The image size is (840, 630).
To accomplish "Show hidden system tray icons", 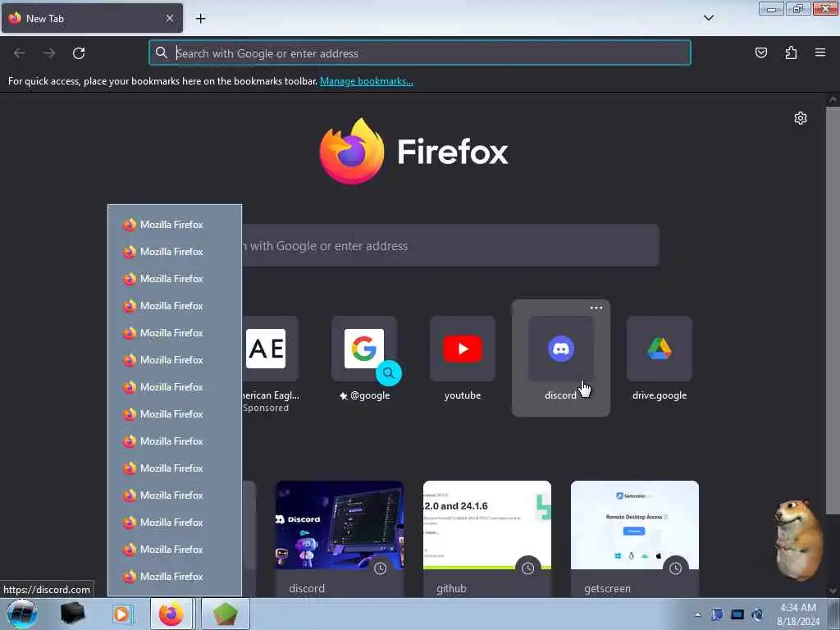I will pyautogui.click(x=697, y=615).
